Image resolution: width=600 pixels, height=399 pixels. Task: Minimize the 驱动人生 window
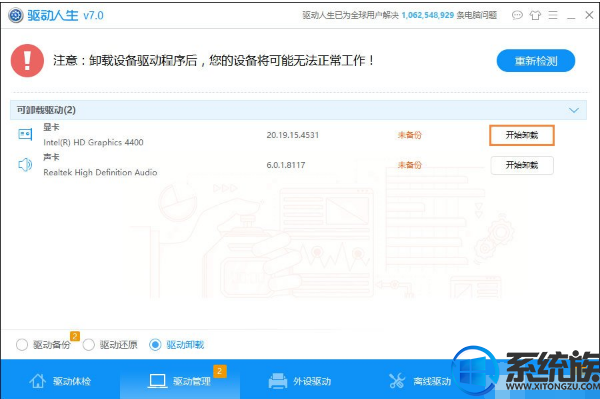click(571, 18)
